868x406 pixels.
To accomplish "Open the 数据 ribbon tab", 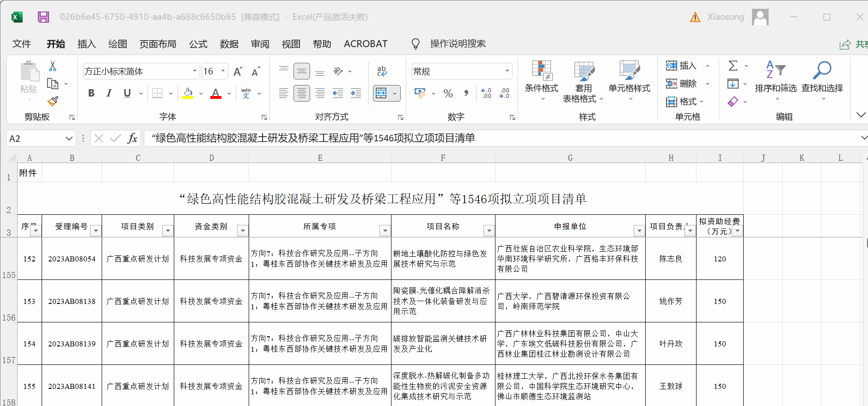I will tap(229, 44).
